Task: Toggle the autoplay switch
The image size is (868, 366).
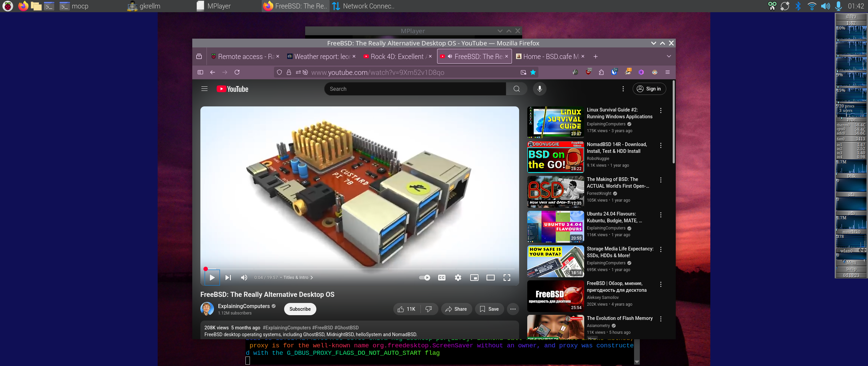Action: click(x=425, y=278)
